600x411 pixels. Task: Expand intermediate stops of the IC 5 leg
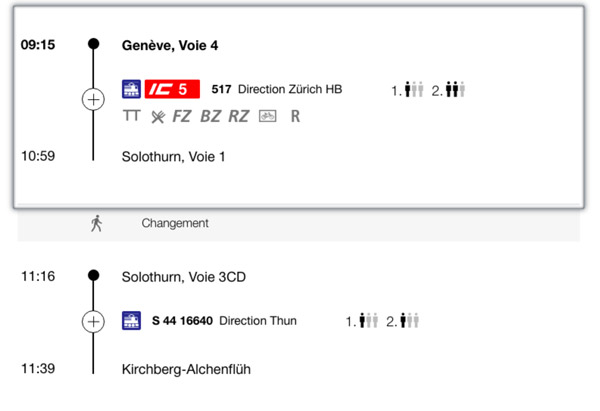tap(93, 99)
